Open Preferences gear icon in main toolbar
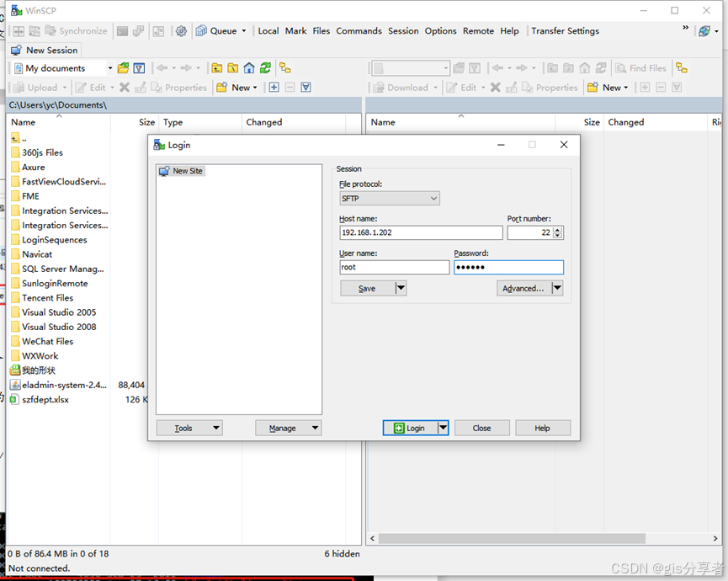Screen dimensions: 728x581 [x=181, y=31]
